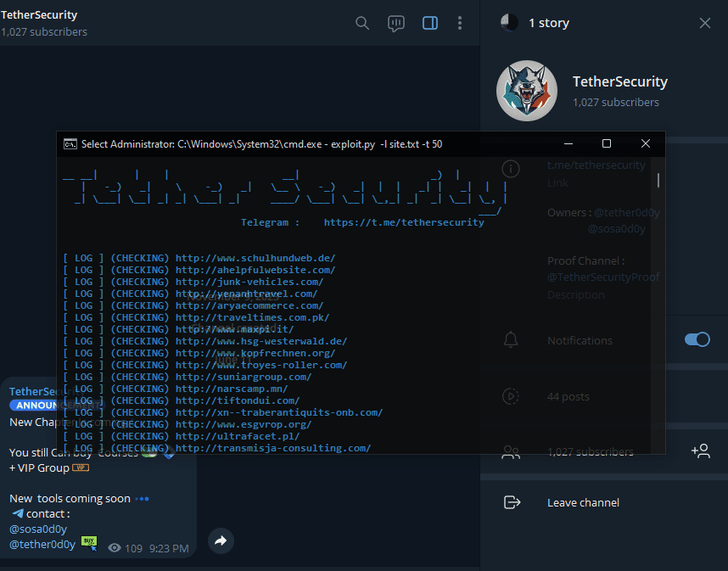The image size is (728, 571).
Task: Click the add subscriber icon
Action: (x=701, y=451)
